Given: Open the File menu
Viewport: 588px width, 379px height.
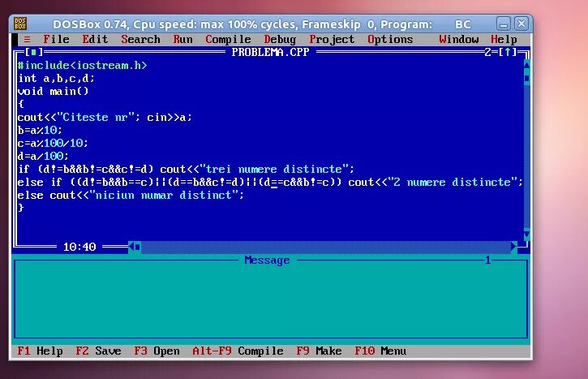Looking at the screenshot, I should (x=56, y=40).
